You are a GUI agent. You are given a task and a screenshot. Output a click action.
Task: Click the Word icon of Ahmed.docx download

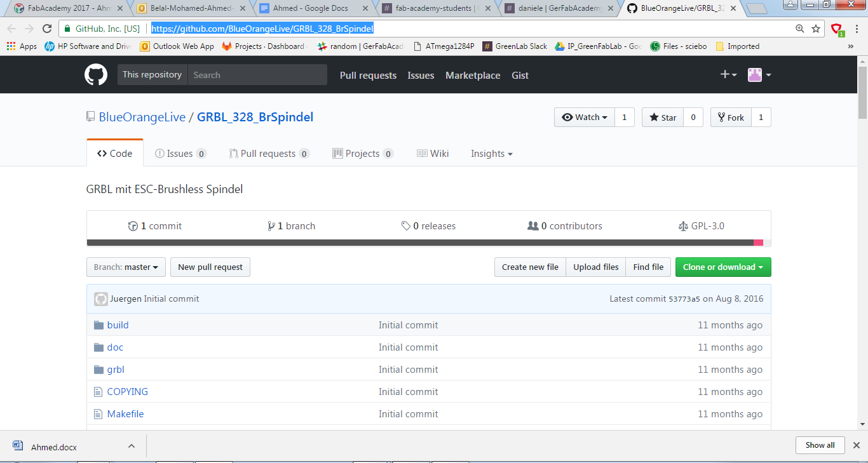(x=18, y=446)
